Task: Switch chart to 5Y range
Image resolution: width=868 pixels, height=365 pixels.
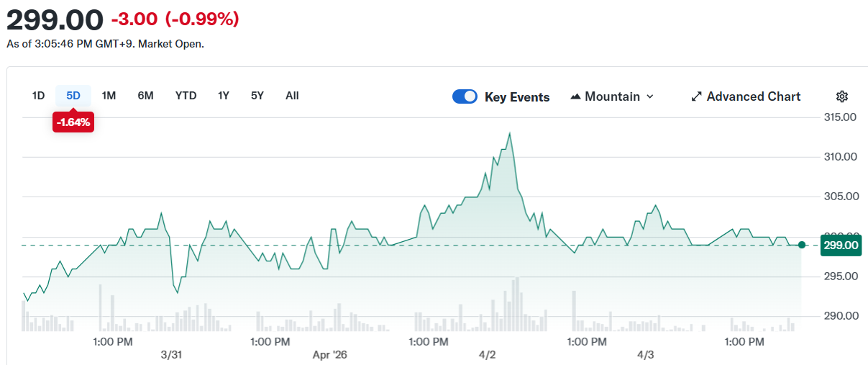Action: (x=257, y=96)
